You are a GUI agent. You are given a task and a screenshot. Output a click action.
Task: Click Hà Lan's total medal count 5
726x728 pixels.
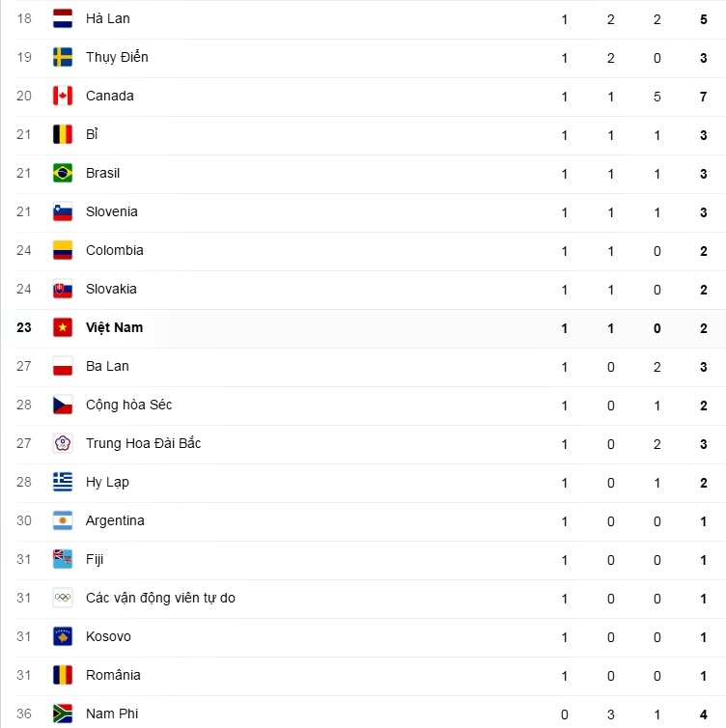705,18
